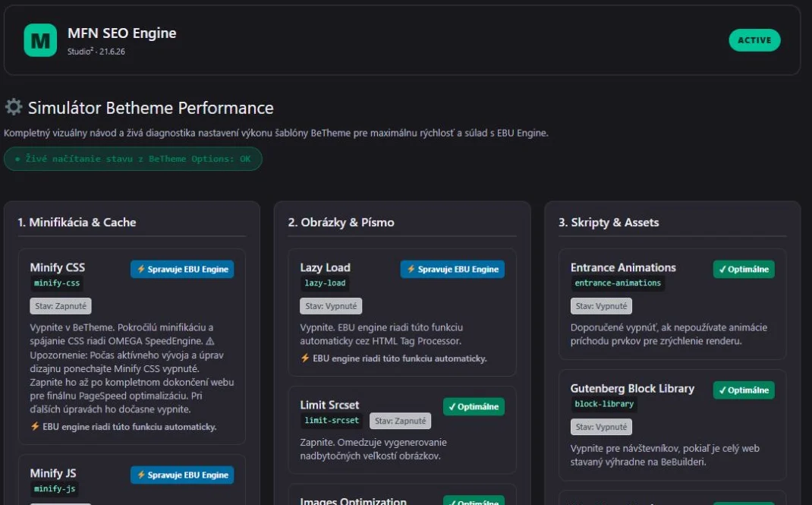Click 'Spravuje EBU Engine' badge on Lazy Load
This screenshot has width=812, height=505.
pyautogui.click(x=452, y=270)
